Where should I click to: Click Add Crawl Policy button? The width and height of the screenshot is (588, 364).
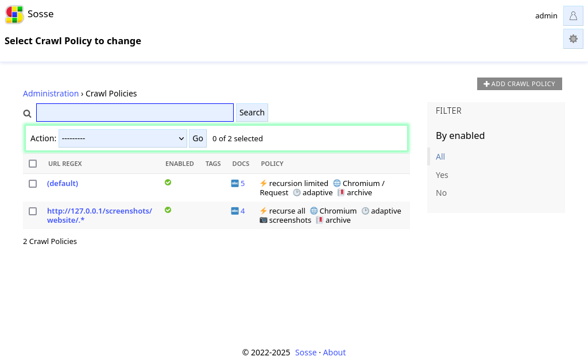point(519,84)
